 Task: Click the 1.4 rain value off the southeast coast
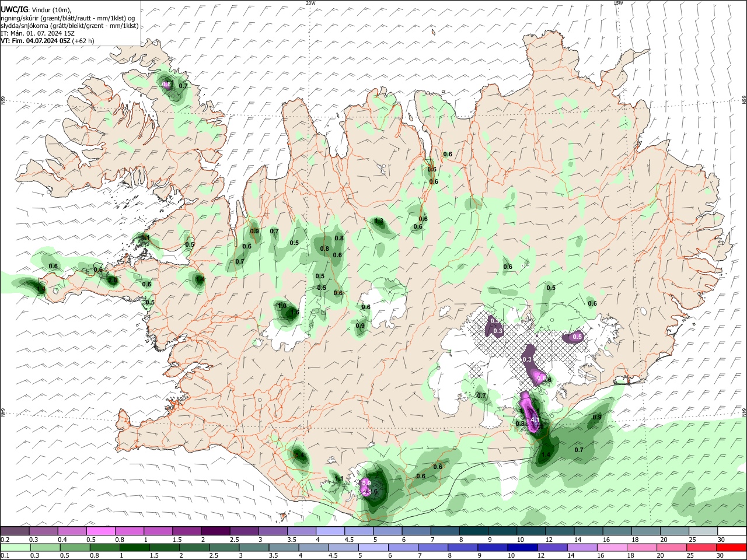click(x=546, y=454)
